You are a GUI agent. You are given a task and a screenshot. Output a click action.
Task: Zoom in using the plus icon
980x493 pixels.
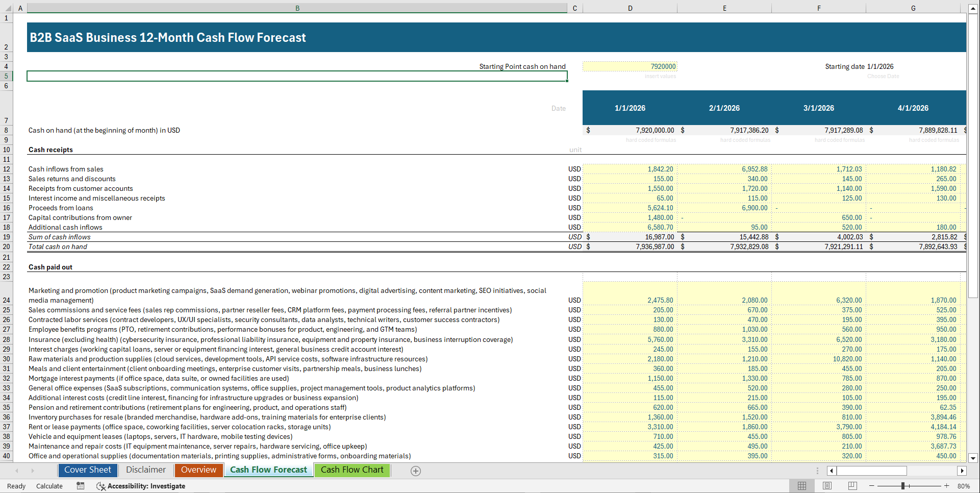tap(947, 485)
